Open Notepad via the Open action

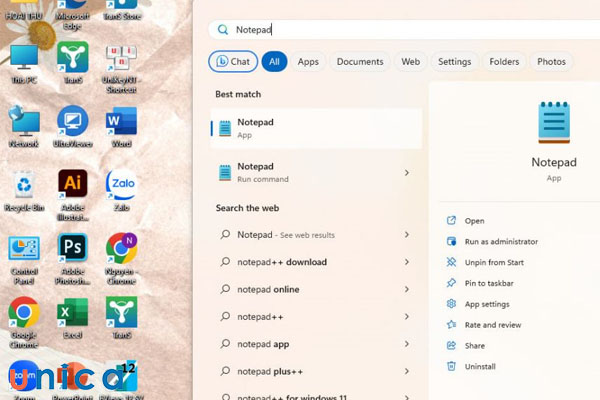tap(474, 221)
